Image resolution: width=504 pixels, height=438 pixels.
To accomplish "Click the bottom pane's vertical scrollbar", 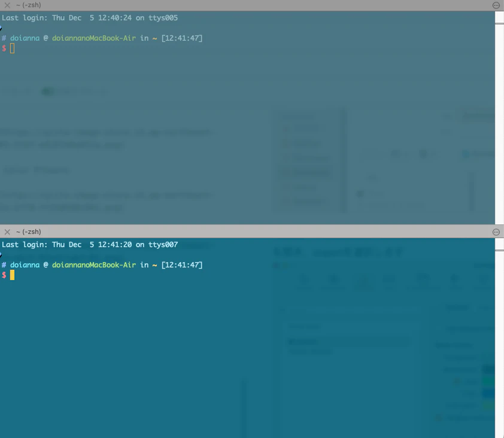I will click(x=499, y=337).
